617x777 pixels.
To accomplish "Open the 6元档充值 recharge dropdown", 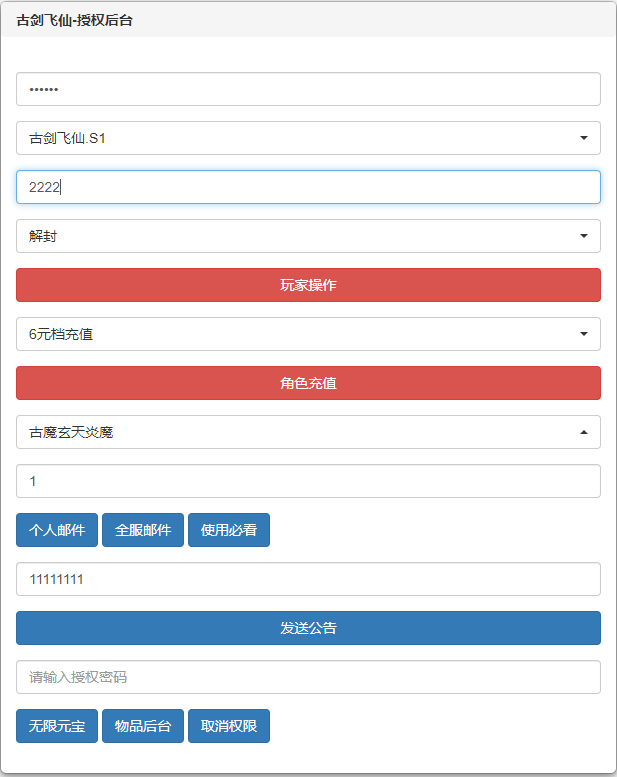I will tap(308, 334).
